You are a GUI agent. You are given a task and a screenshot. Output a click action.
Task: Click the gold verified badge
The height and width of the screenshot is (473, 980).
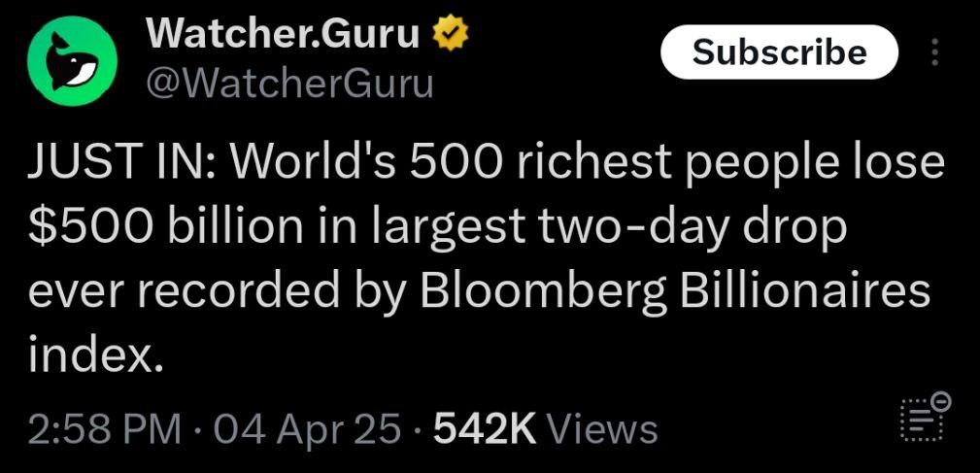tap(450, 35)
